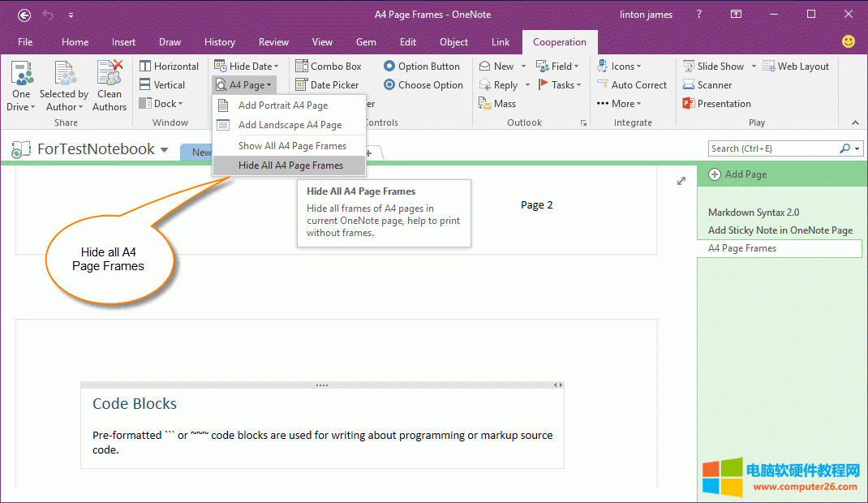This screenshot has width=868, height=503.
Task: Click the Scanner icon
Action: (690, 85)
